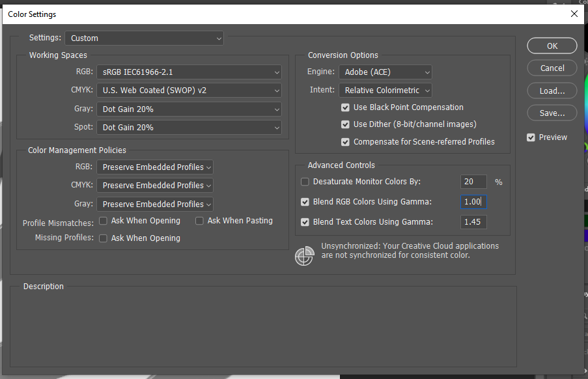Image resolution: width=588 pixels, height=379 pixels.
Task: Toggle Compensate for Scene-referred Profiles
Action: [x=344, y=141]
